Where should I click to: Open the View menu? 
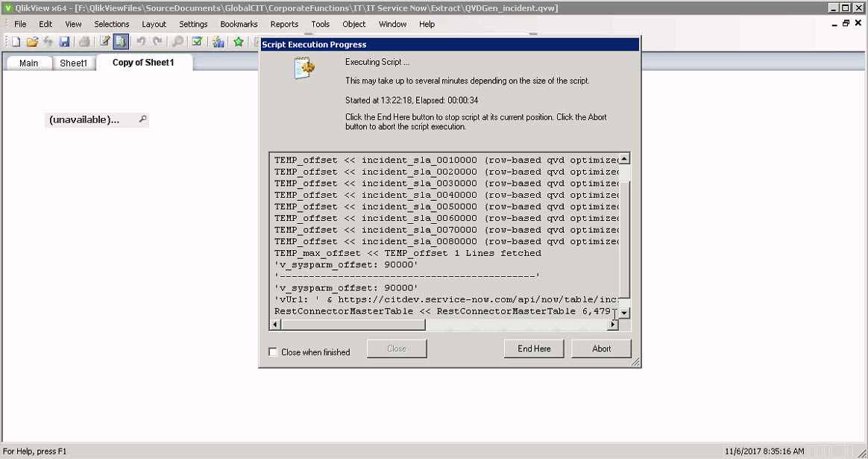coord(73,24)
